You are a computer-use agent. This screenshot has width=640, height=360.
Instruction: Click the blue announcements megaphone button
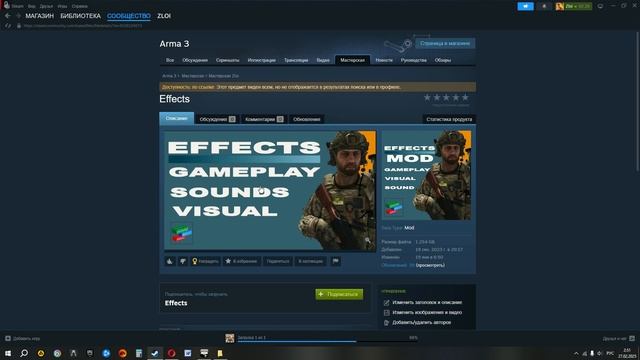525,6
